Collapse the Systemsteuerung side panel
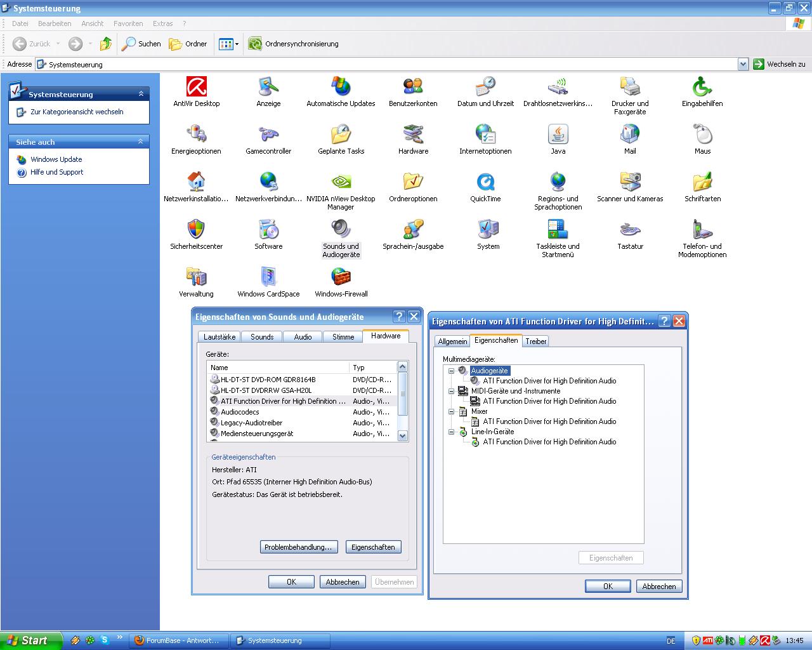 point(141,94)
